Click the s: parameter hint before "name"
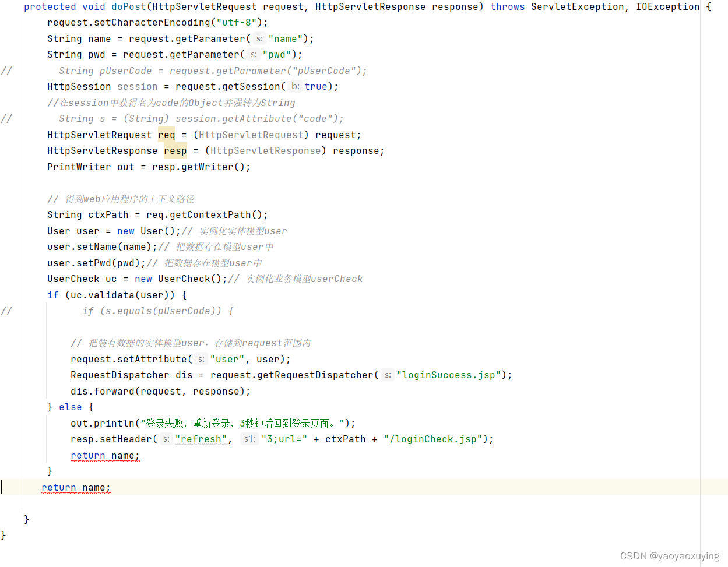 click(258, 38)
